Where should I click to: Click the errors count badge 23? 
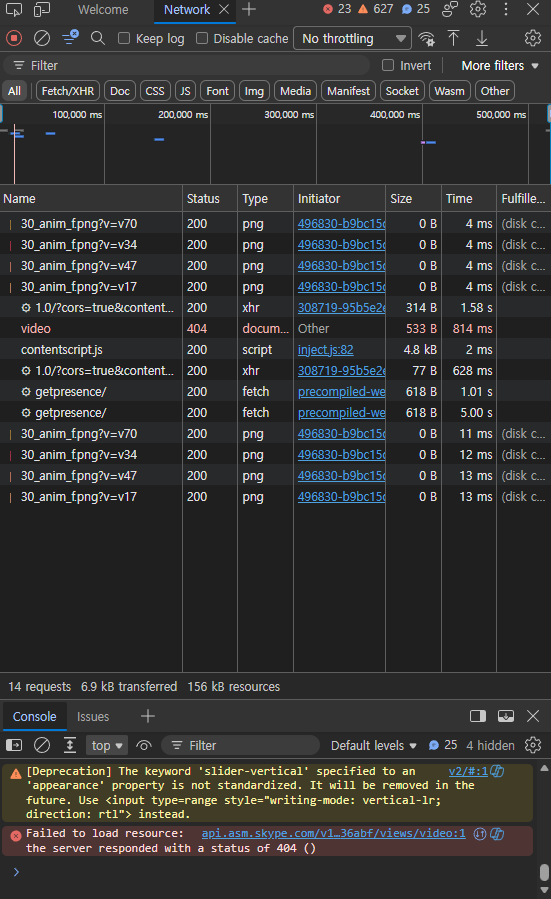click(337, 9)
